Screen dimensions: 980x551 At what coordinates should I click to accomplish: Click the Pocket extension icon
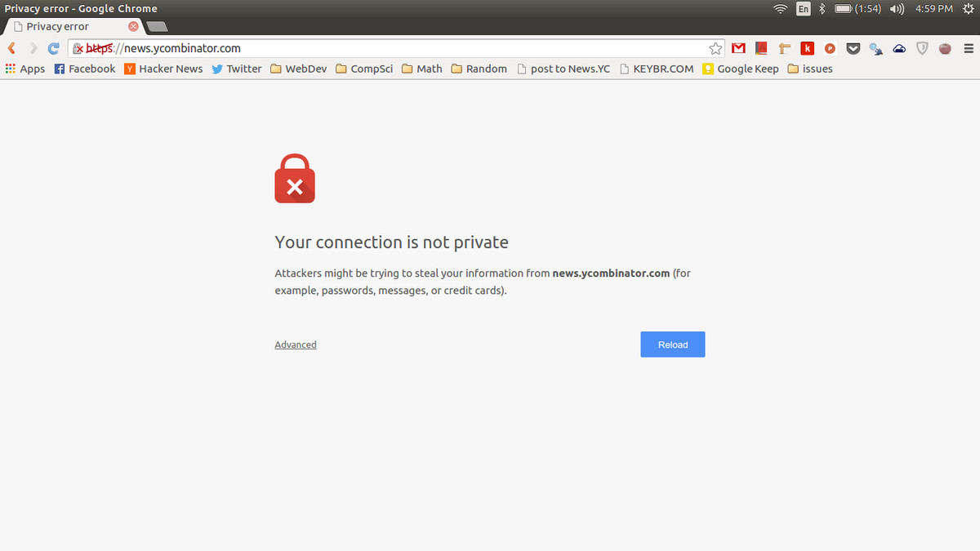coord(853,48)
